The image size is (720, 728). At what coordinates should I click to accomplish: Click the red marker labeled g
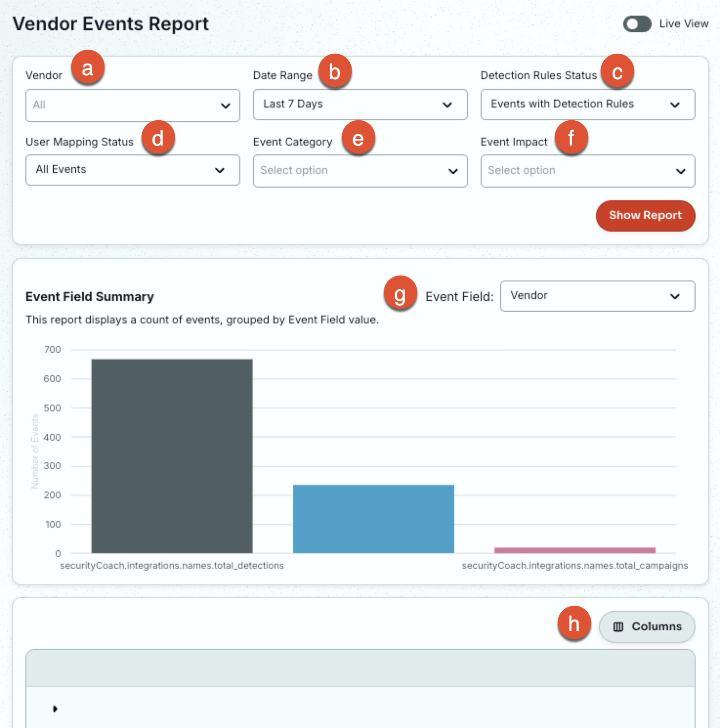click(x=400, y=293)
